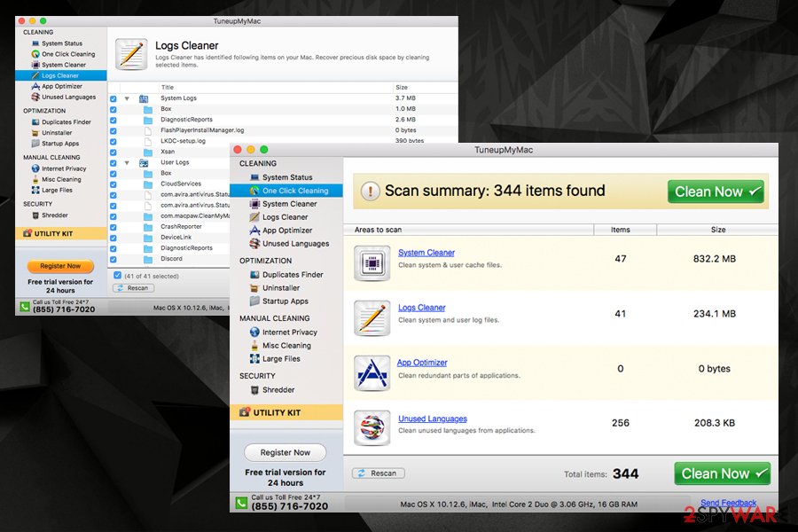
Task: Uncheck the FlashPlayerInstallManager.log checkbox
Action: click(x=113, y=130)
